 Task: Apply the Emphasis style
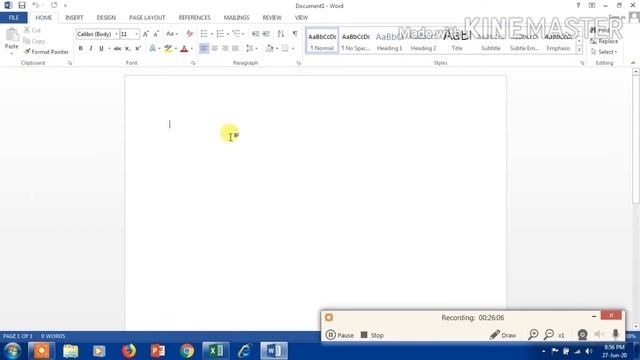point(558,41)
